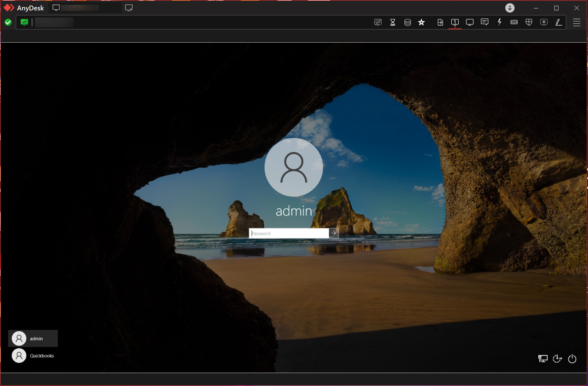The width and height of the screenshot is (588, 386).
Task: Select remote monitor 1 icon
Action: [x=455, y=22]
